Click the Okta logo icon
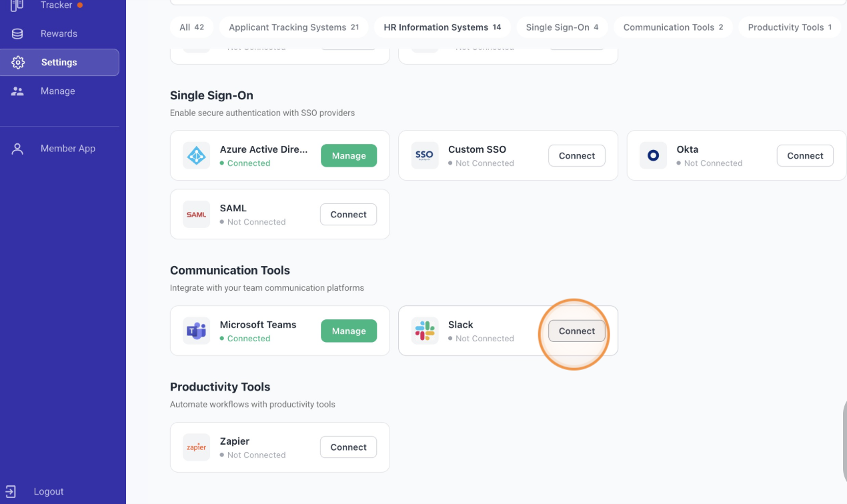 [653, 155]
